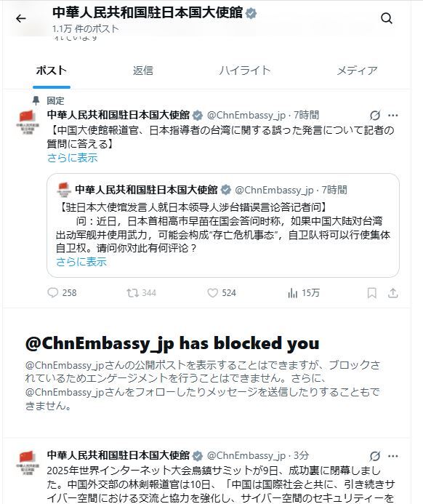Open embassy avatar on pinned post
This screenshot has height=504, width=423.
coord(28,122)
